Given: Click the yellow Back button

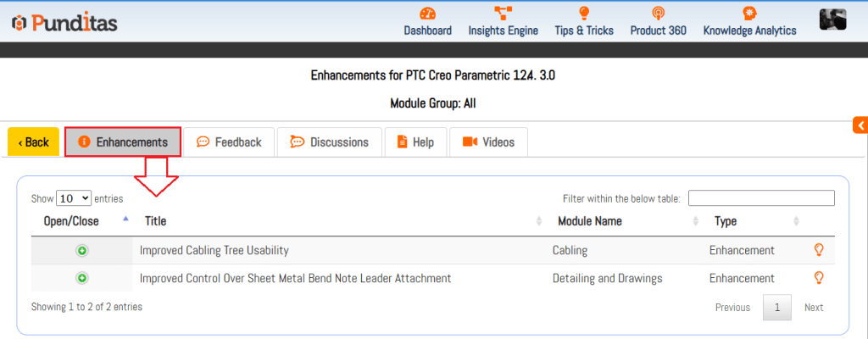Looking at the screenshot, I should tap(34, 142).
